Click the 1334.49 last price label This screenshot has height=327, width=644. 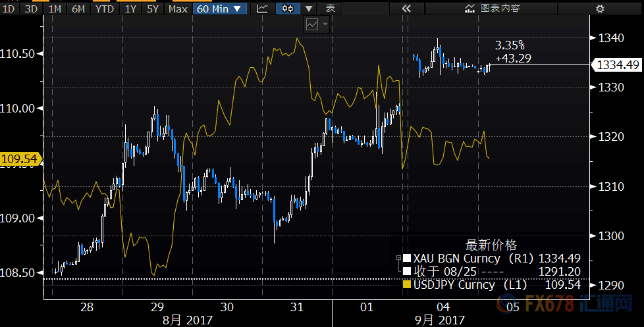coord(617,64)
